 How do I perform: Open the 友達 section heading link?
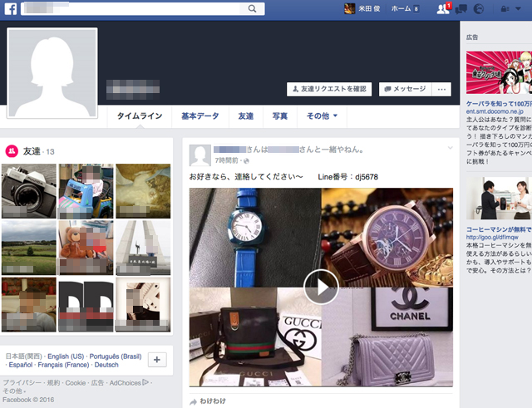[32, 151]
